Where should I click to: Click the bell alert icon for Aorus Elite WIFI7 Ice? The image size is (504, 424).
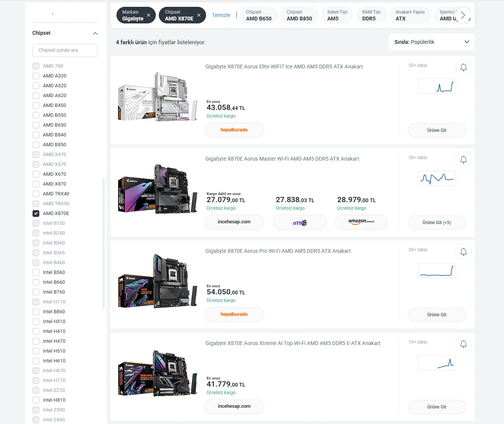[464, 67]
